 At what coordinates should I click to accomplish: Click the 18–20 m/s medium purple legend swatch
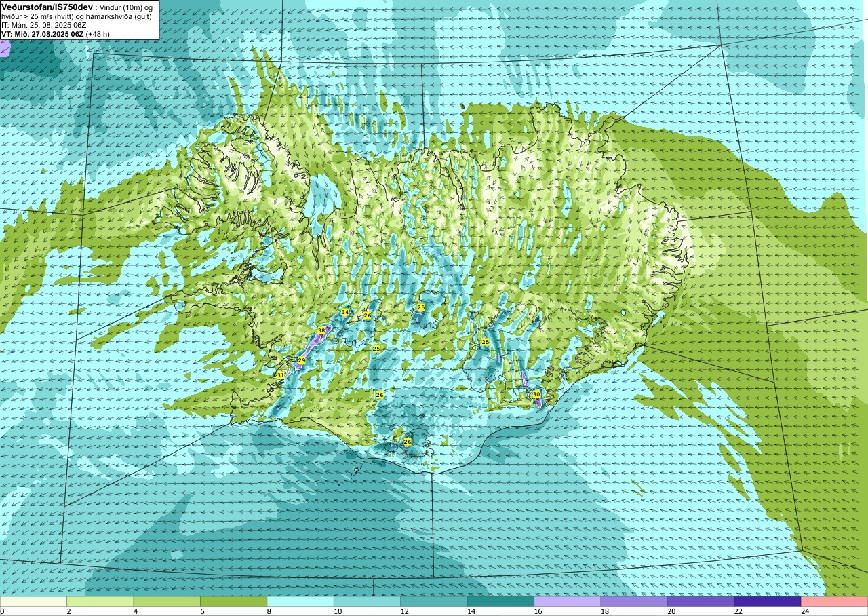coord(634,601)
